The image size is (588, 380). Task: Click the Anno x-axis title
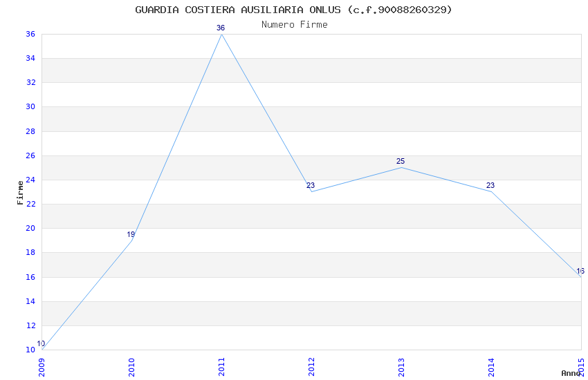pyautogui.click(x=571, y=373)
